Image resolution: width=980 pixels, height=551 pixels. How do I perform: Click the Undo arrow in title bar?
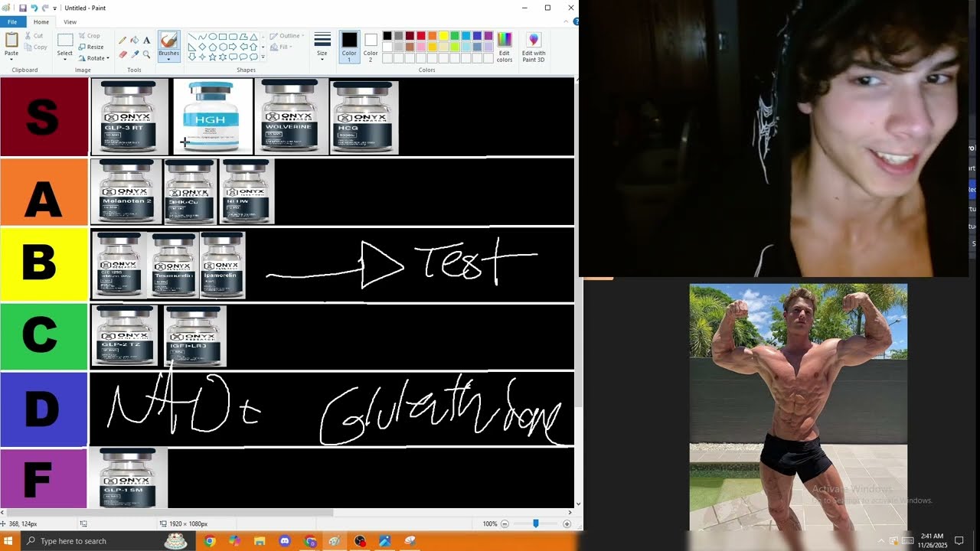coord(34,8)
